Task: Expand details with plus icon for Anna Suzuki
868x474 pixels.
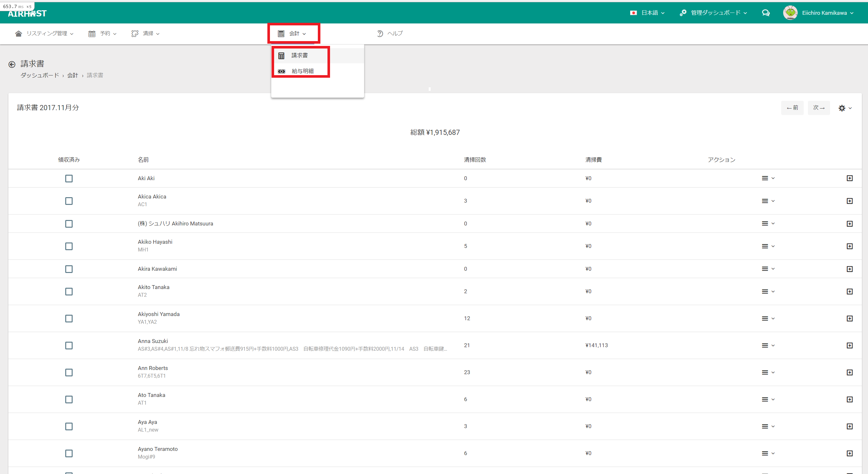Action: (849, 346)
